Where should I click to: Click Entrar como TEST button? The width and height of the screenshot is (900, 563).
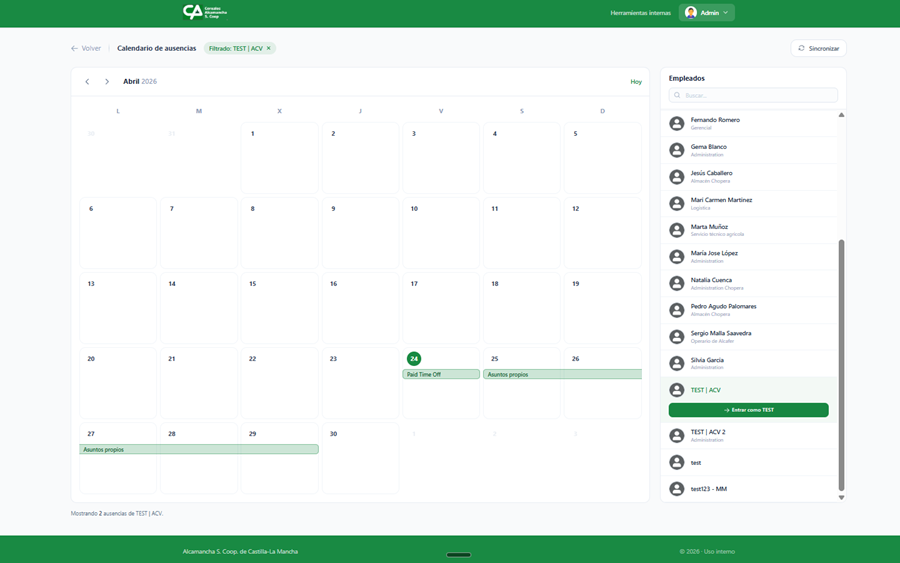pos(748,410)
